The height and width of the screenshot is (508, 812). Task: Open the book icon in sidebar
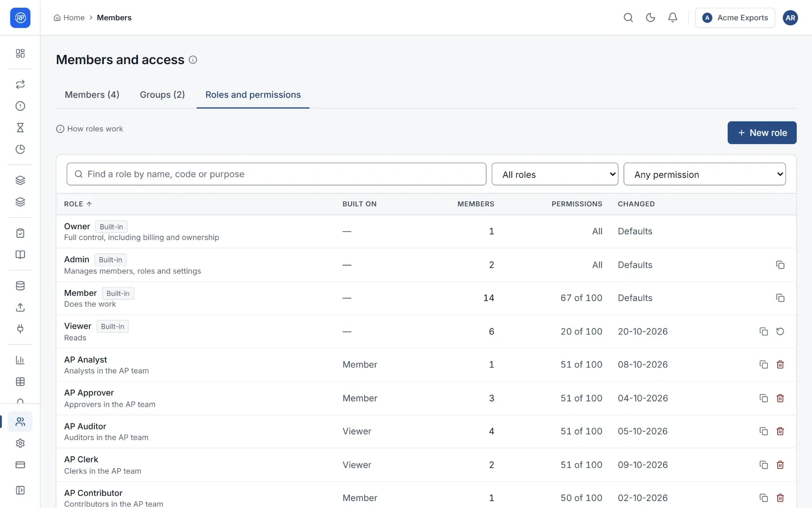20,255
